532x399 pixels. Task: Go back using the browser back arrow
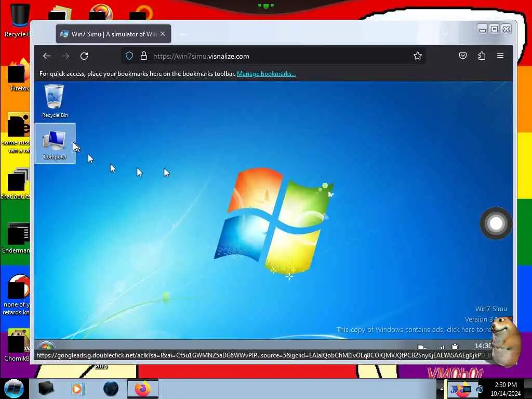(47, 56)
